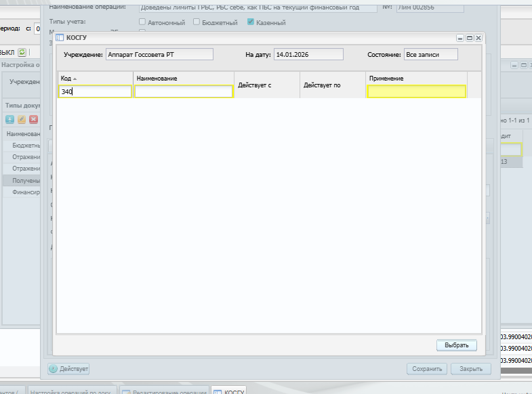Uncheck the Казенный checkbox
532x394 pixels.
[x=251, y=22]
